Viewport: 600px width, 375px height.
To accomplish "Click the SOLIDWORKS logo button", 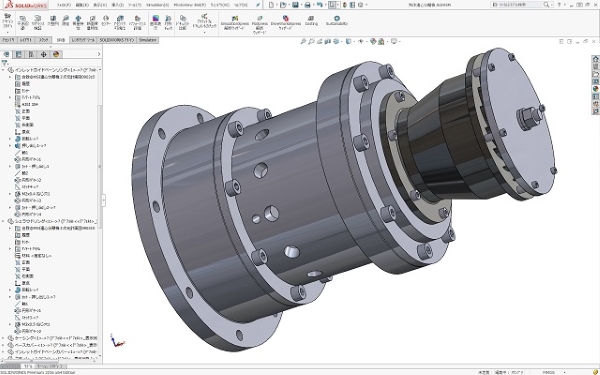I will 26,5.
